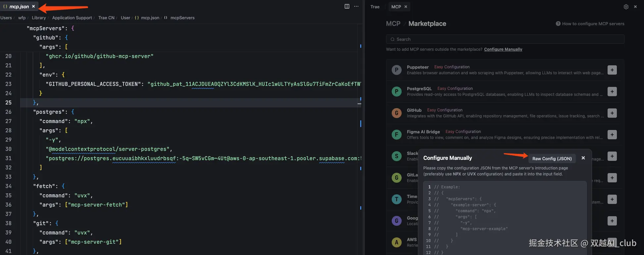Select the mcp.json editor tab

[19, 6]
